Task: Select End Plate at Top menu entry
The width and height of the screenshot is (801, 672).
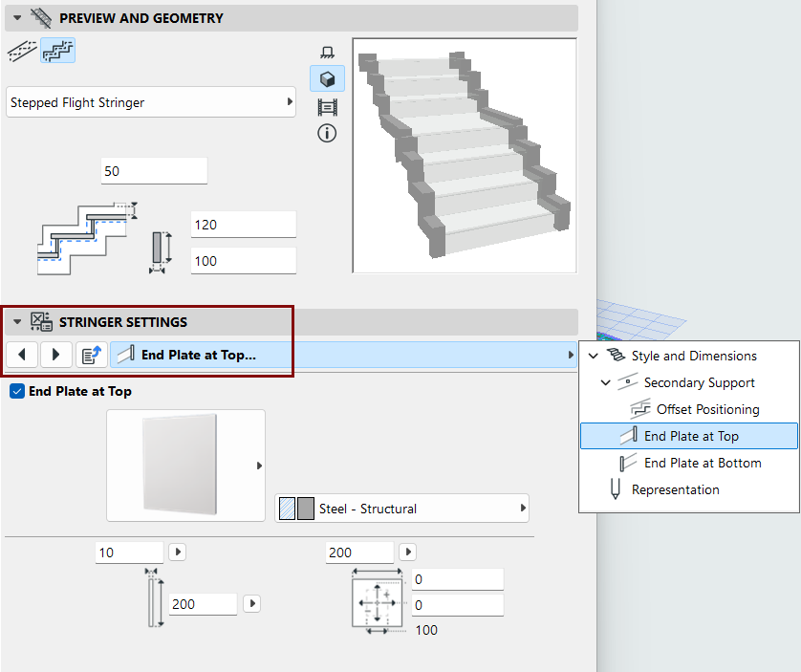Action: 689,436
